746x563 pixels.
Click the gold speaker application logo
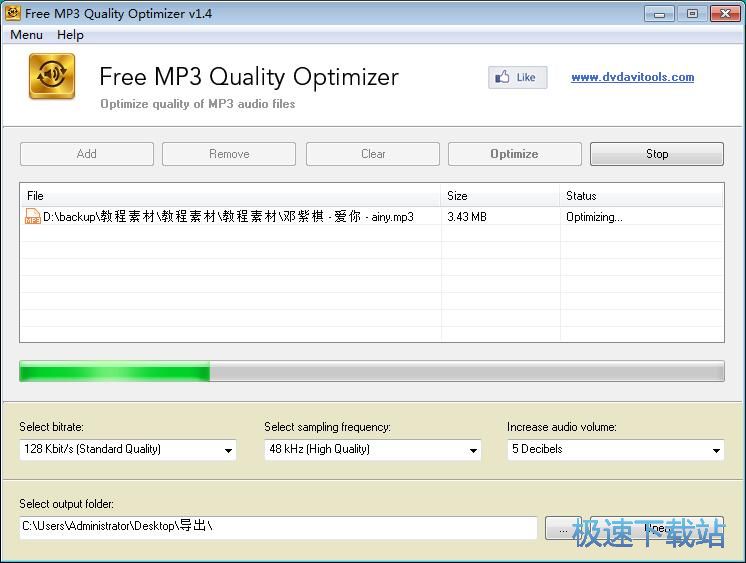point(52,76)
